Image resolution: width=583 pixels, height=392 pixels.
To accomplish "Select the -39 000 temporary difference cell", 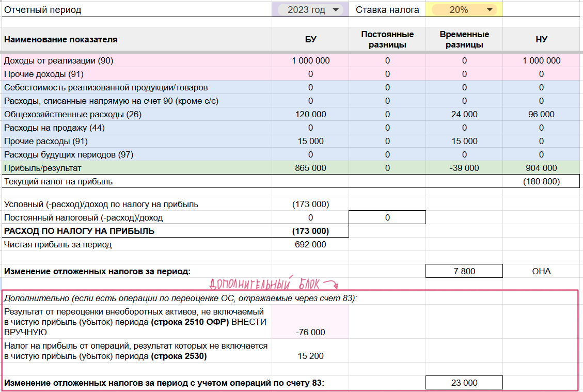I will point(464,168).
